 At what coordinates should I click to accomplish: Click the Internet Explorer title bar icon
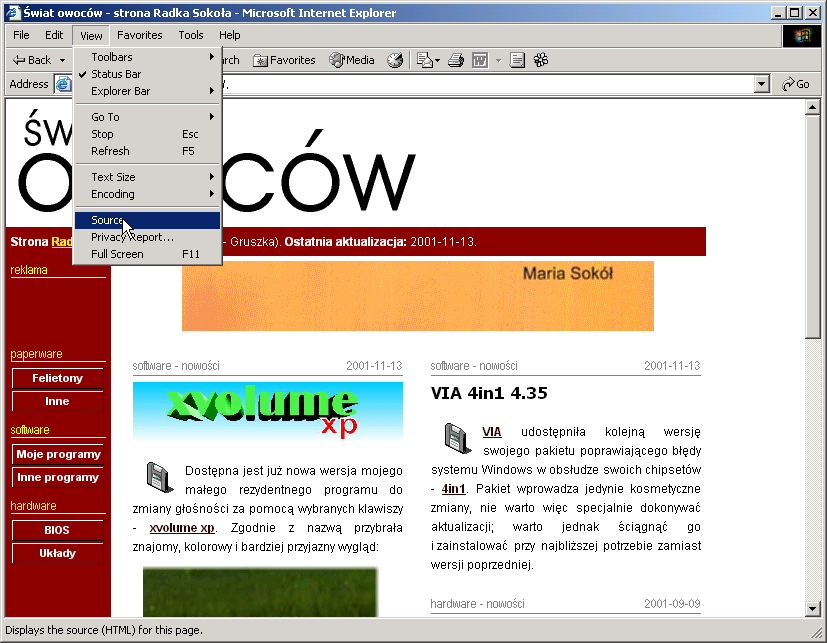coord(13,13)
